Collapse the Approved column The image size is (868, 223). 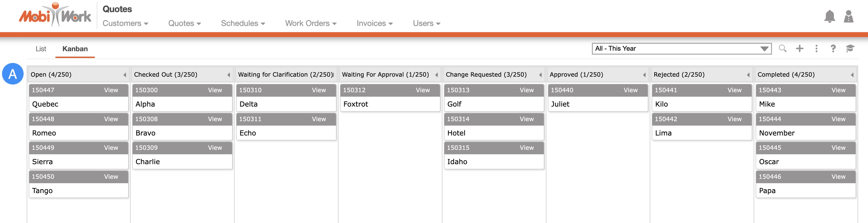(x=644, y=75)
